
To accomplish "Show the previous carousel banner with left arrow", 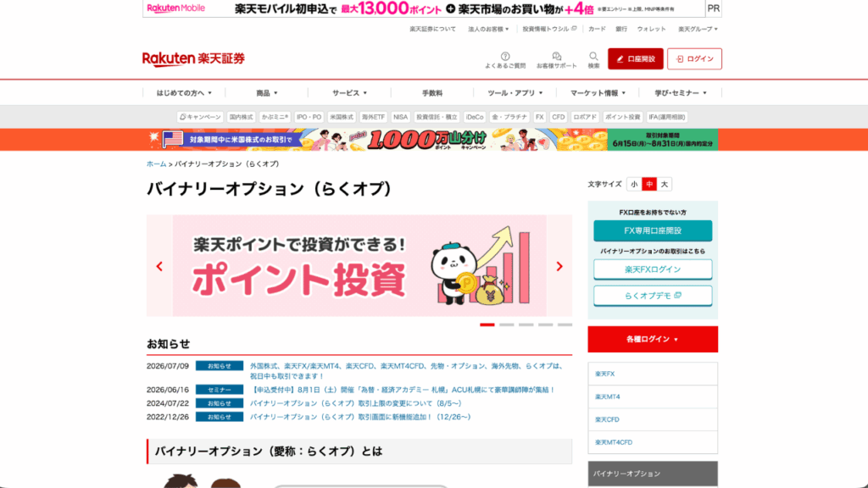I will coord(159,266).
